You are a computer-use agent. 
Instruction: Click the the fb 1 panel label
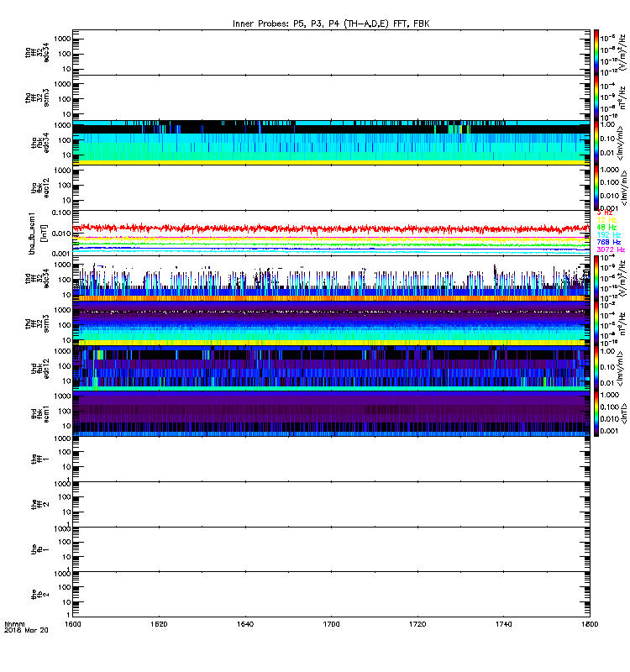[x=40, y=549]
